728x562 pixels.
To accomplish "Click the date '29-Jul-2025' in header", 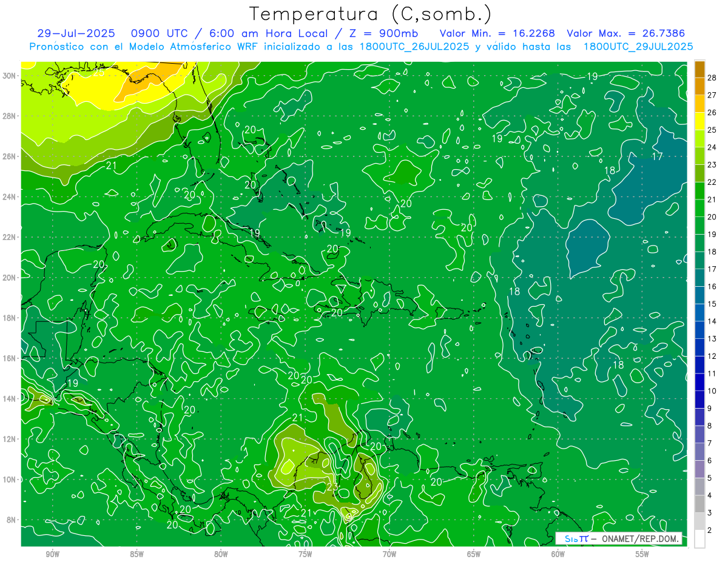I will [76, 33].
